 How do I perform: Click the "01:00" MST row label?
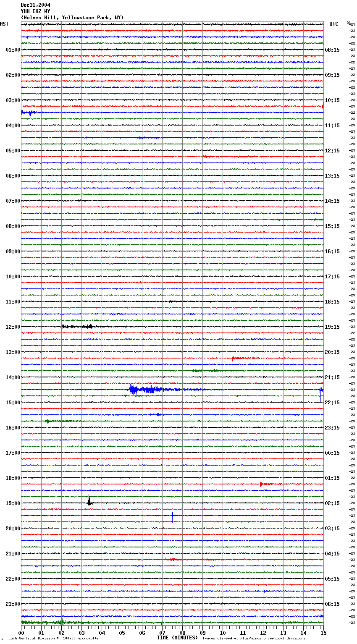(13, 50)
